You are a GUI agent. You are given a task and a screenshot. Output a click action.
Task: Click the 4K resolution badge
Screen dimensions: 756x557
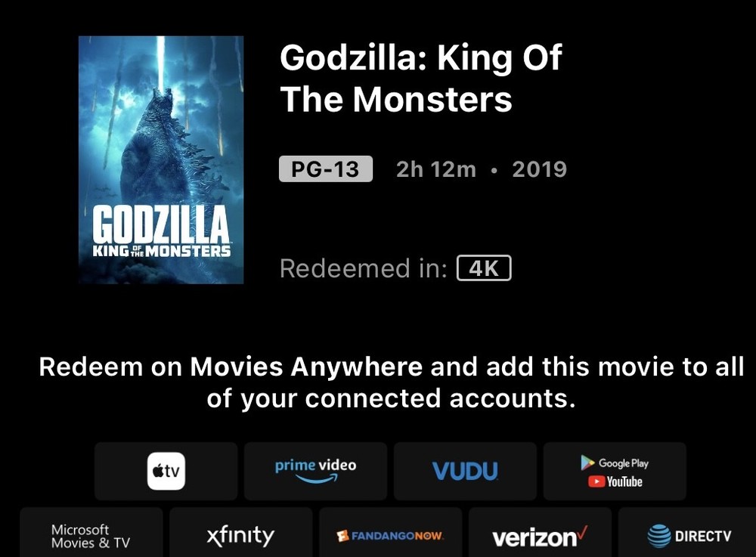coord(484,268)
